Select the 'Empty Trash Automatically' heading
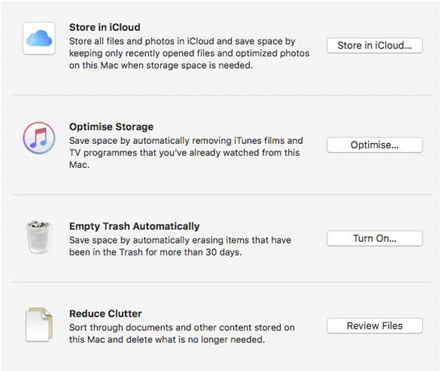The height and width of the screenshot is (371, 440). [x=134, y=226]
